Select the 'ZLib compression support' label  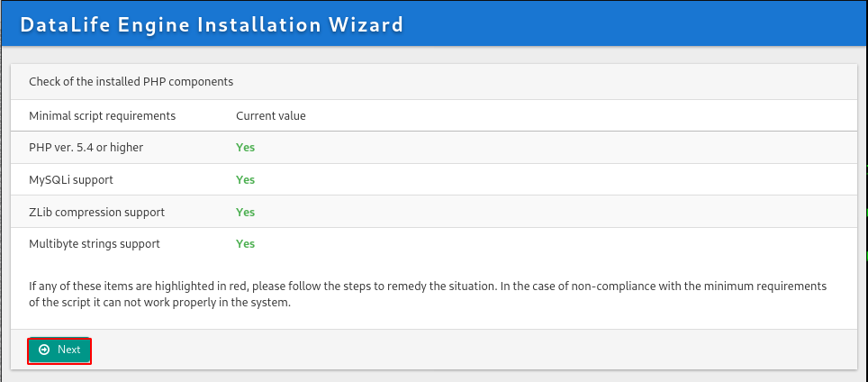97,213
